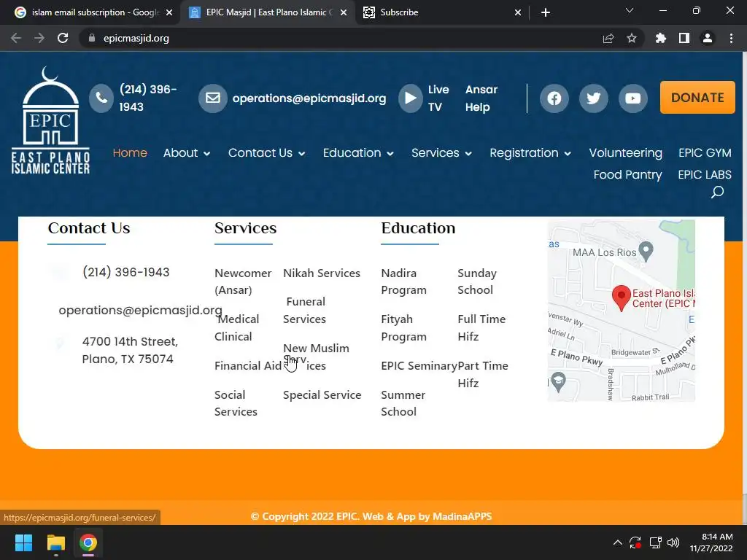Screen dimensions: 747x560
Task: Expand the About menu
Action: 187,153
